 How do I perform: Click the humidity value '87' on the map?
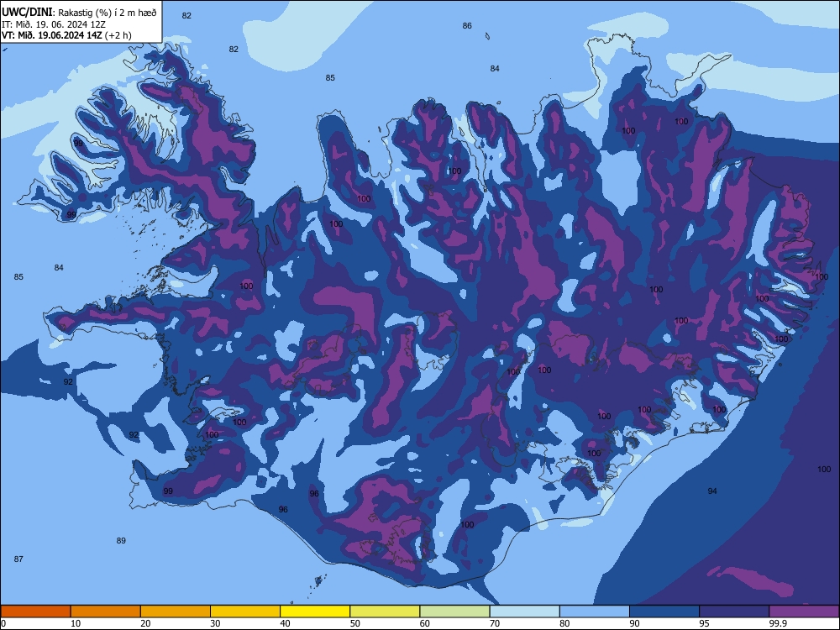[x=18, y=559]
